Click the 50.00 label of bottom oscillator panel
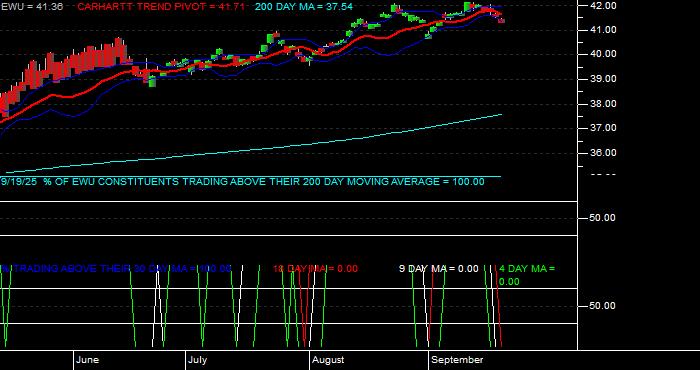700x370 pixels. pos(603,306)
